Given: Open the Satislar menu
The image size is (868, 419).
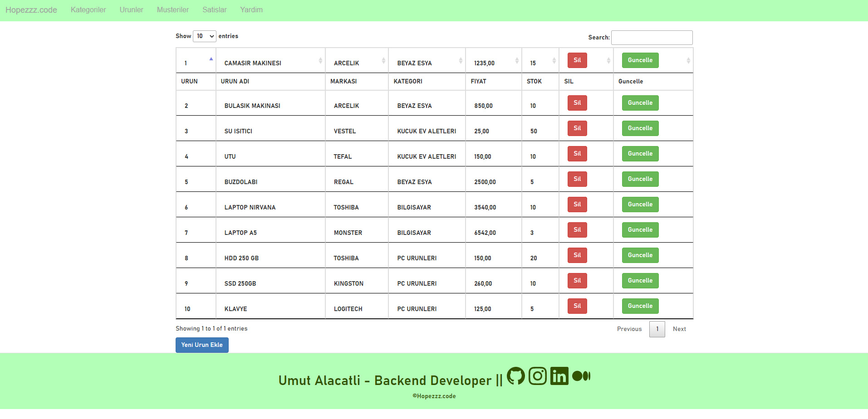Looking at the screenshot, I should click(215, 10).
